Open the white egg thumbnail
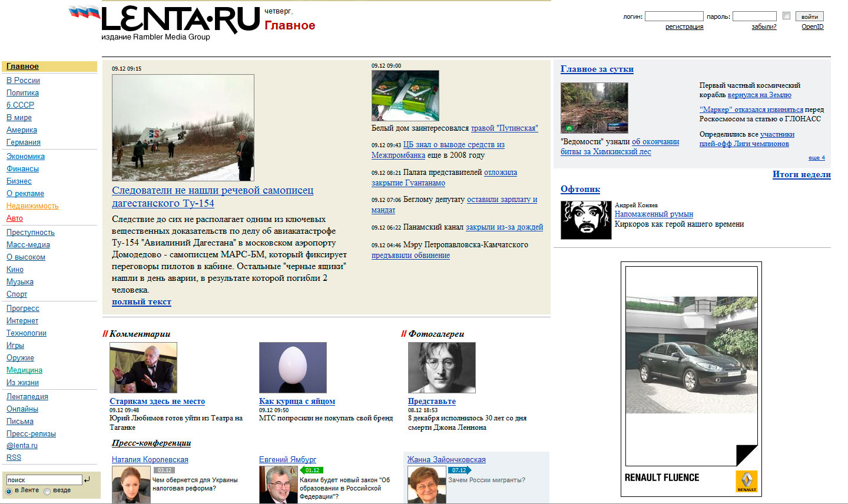848x504 pixels. pyautogui.click(x=293, y=367)
